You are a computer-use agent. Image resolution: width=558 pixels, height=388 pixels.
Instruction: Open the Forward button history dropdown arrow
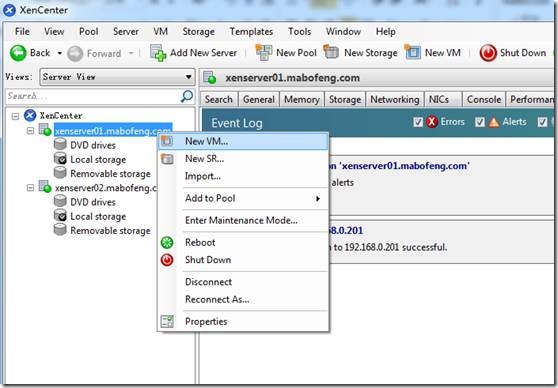(131, 53)
